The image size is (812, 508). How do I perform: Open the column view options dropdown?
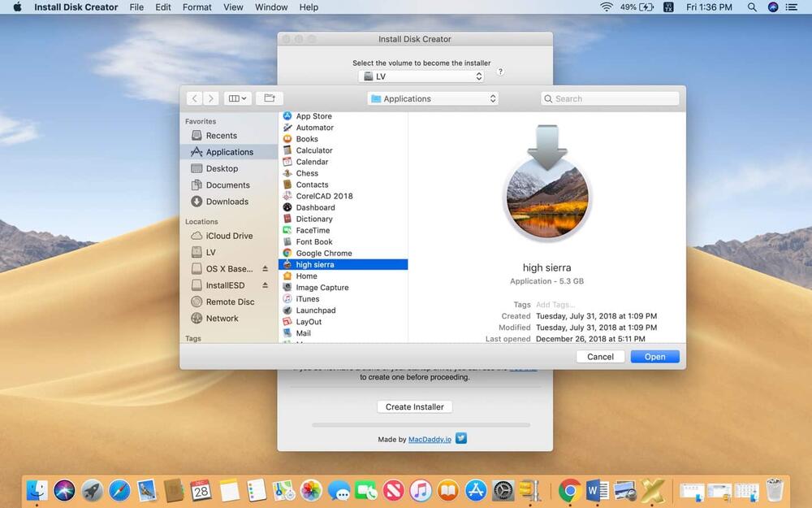click(x=237, y=98)
